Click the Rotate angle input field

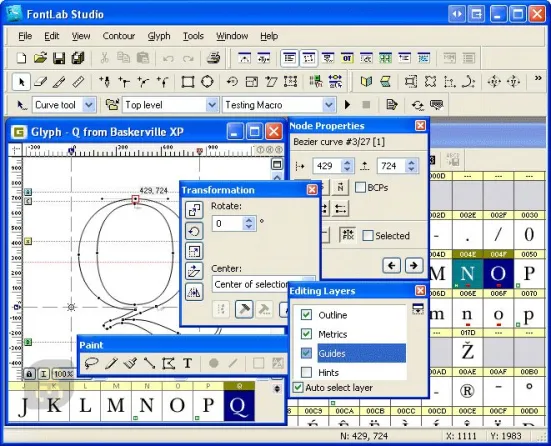pyautogui.click(x=227, y=224)
